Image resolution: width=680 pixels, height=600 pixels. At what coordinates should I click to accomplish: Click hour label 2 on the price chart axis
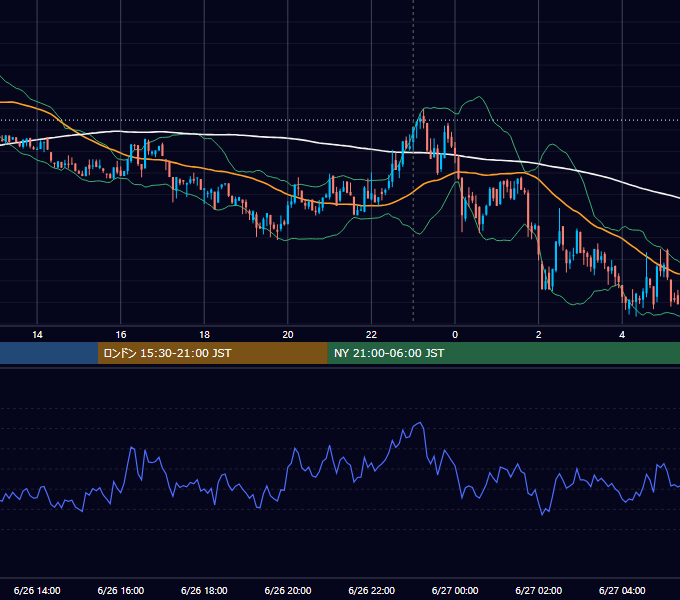pyautogui.click(x=538, y=334)
